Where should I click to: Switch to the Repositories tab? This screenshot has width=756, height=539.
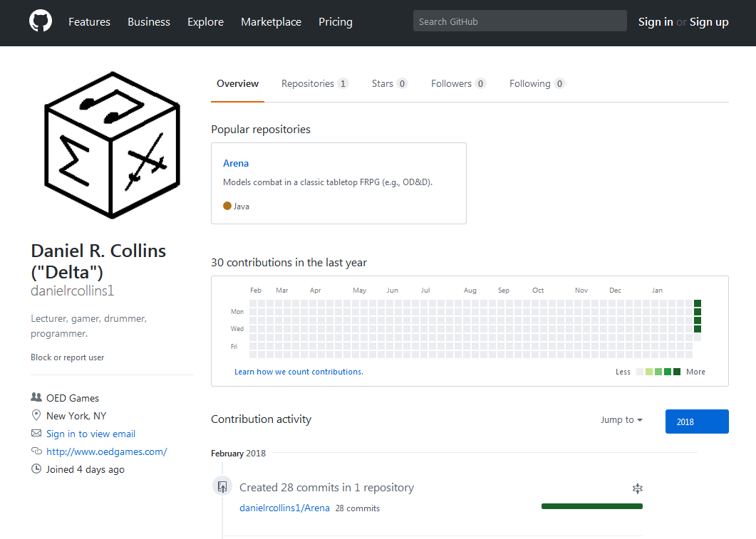[x=314, y=84]
